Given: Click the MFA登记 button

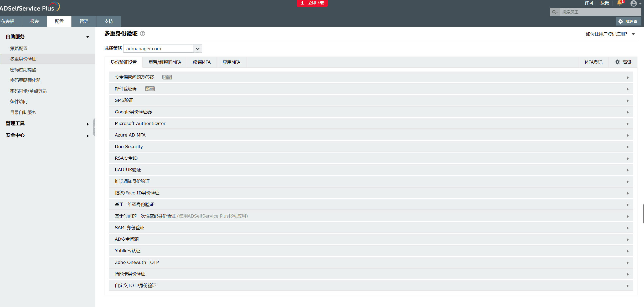Looking at the screenshot, I should coord(593,62).
